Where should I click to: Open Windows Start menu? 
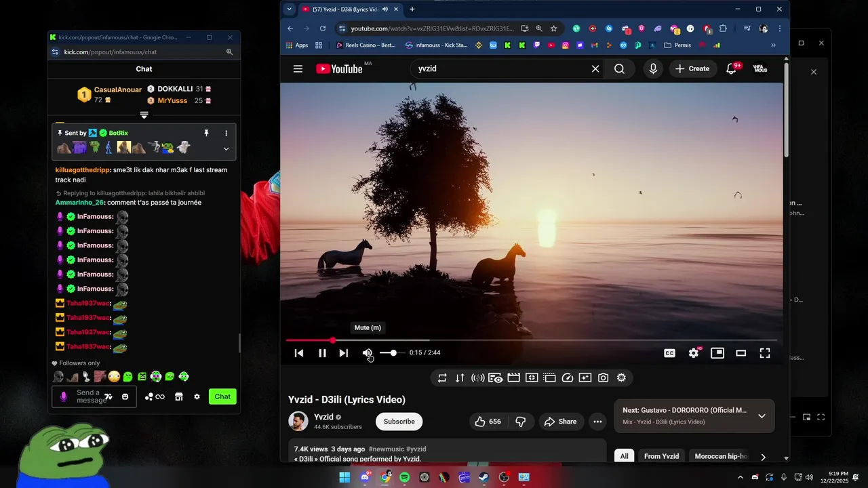point(344,477)
